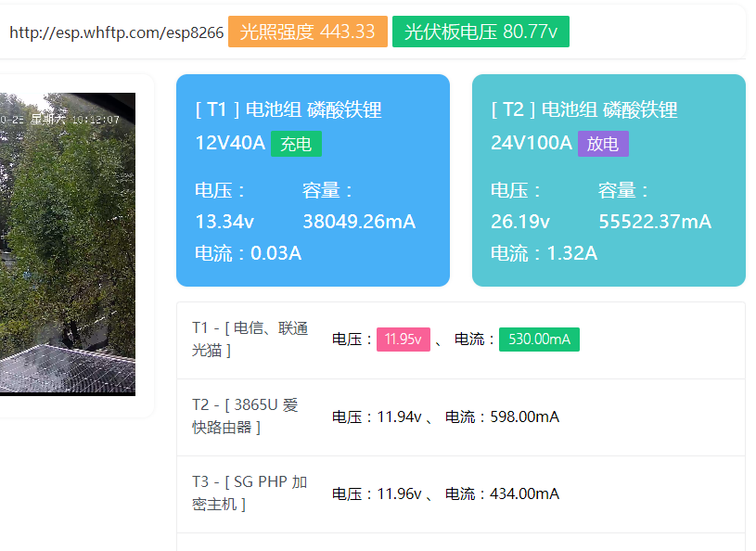Click the green 充电 status badge
756x551 pixels.
click(296, 144)
